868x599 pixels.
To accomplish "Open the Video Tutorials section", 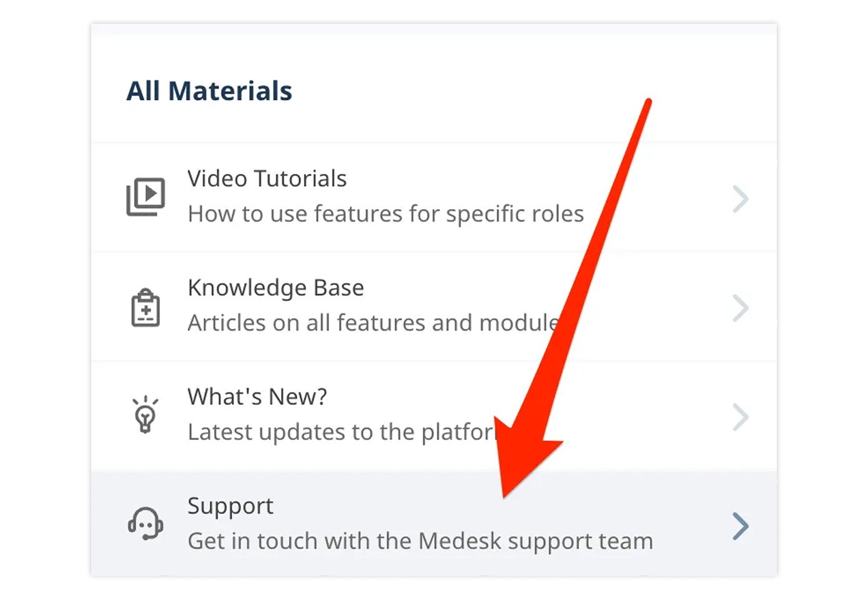I will coord(267,178).
